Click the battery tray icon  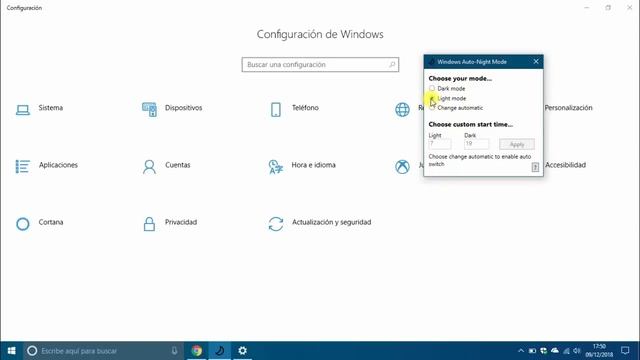point(532,351)
